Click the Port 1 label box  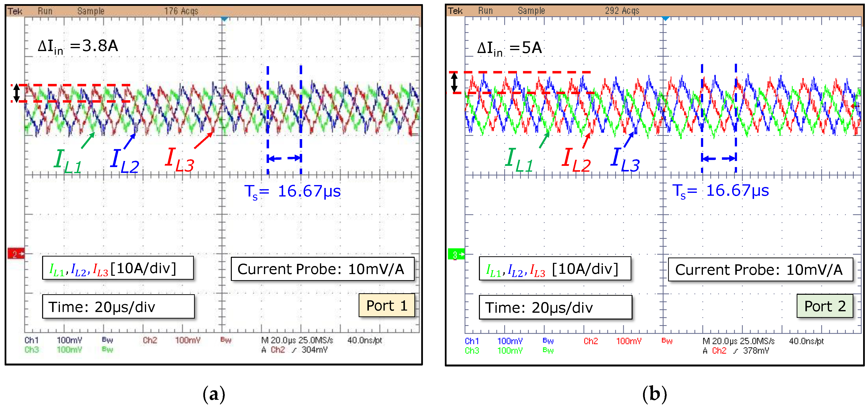pyautogui.click(x=386, y=305)
